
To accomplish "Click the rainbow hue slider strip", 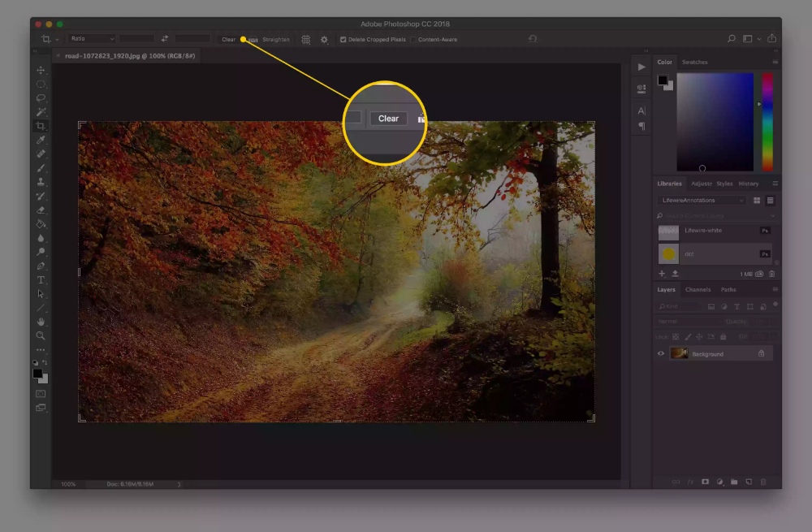I will pyautogui.click(x=767, y=122).
